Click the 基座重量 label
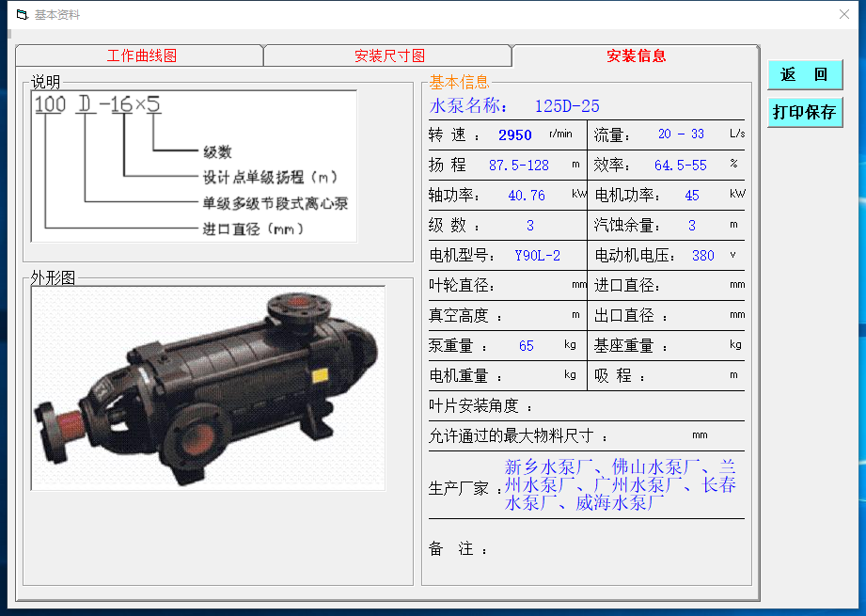The width and height of the screenshot is (866, 616). point(631,346)
